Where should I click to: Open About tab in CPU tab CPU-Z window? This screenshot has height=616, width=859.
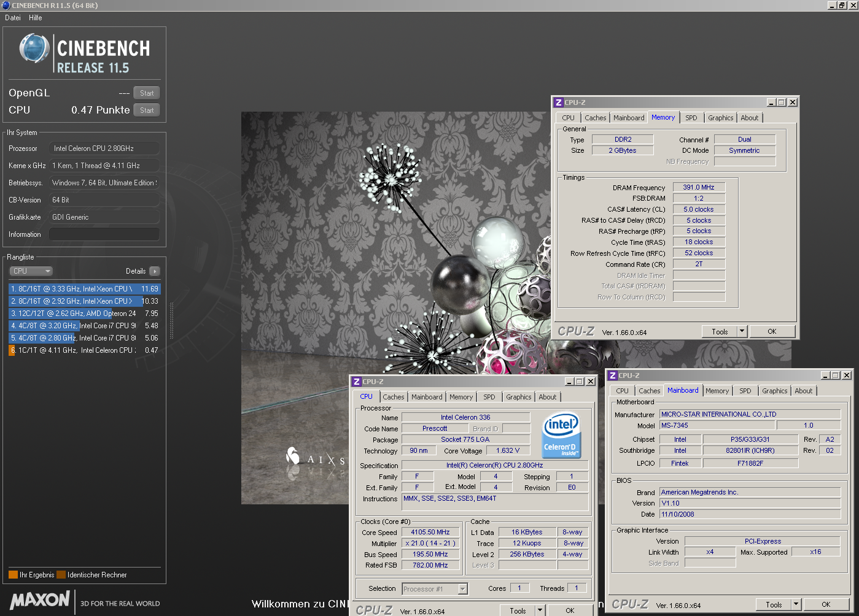coord(547,397)
